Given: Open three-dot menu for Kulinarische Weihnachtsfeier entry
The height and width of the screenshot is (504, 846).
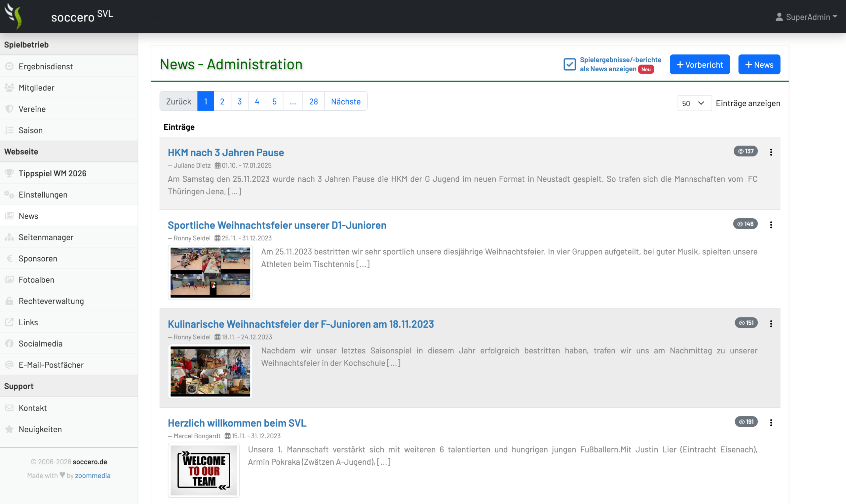Looking at the screenshot, I should point(771,323).
